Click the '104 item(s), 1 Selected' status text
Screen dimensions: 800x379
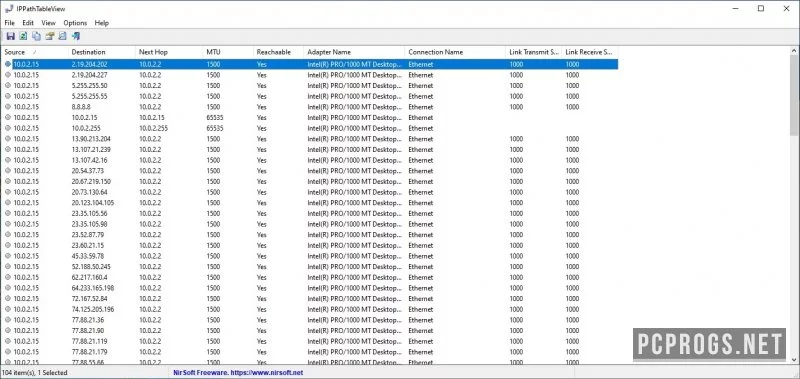point(35,373)
